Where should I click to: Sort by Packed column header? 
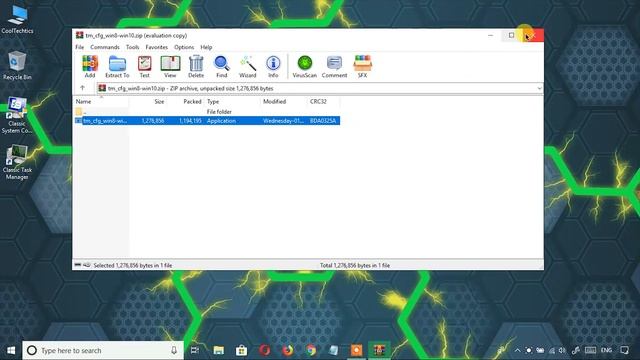[x=185, y=102]
